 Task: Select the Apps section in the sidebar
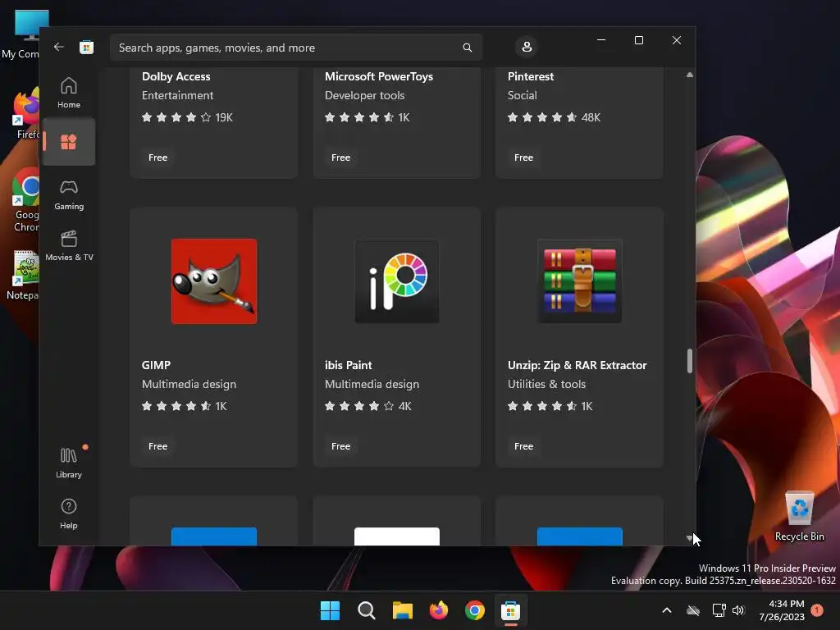tap(69, 142)
